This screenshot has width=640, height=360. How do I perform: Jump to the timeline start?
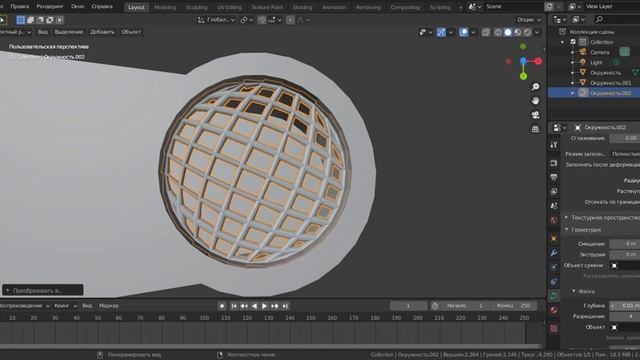[234, 306]
